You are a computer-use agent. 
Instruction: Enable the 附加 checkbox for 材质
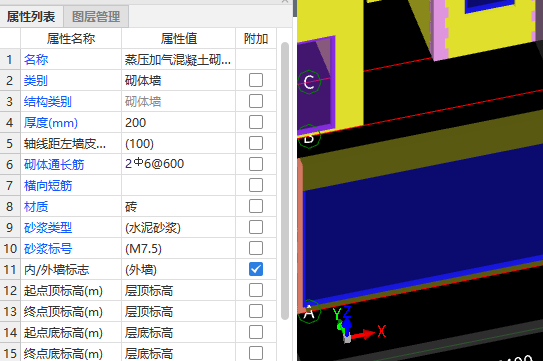[x=256, y=206]
